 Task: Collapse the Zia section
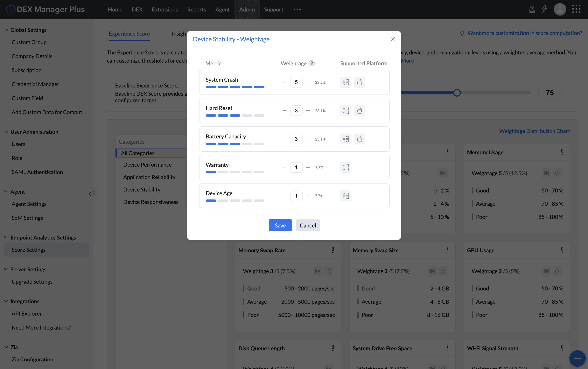pos(6,347)
